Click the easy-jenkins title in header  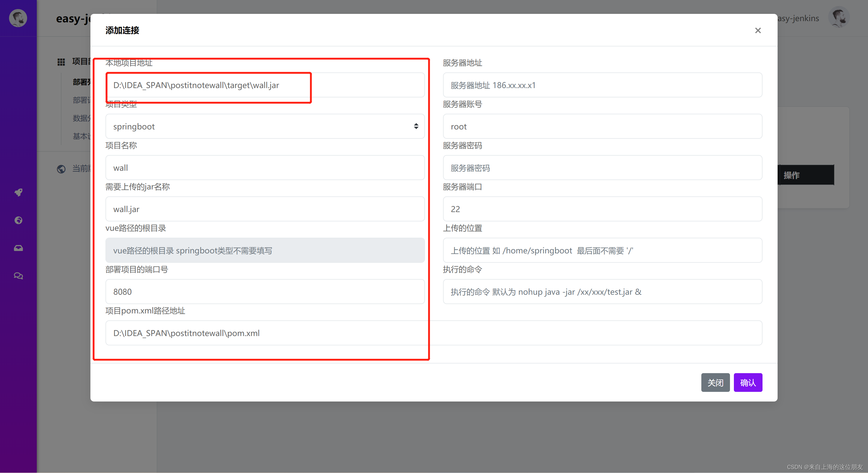coord(73,19)
